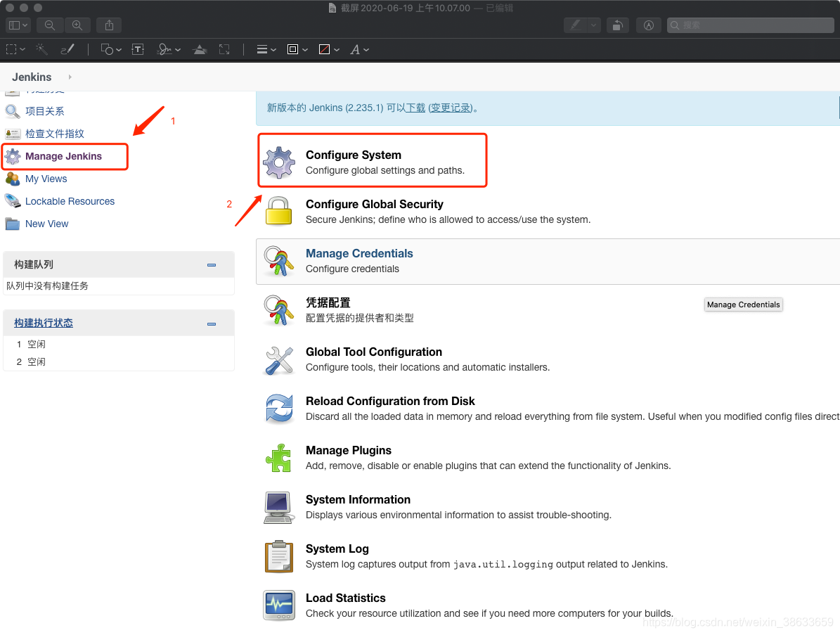This screenshot has height=635, width=840.
Task: Collapse the 构建执行状态 panel
Action: [x=212, y=323]
